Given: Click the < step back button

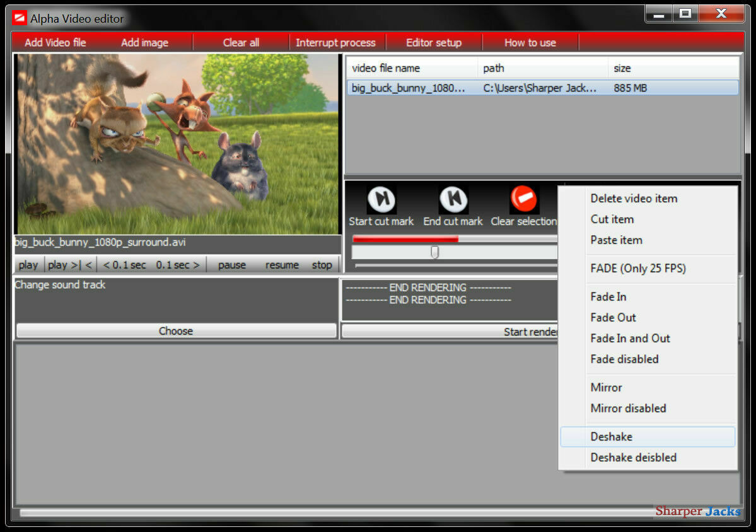Looking at the screenshot, I should point(89,265).
